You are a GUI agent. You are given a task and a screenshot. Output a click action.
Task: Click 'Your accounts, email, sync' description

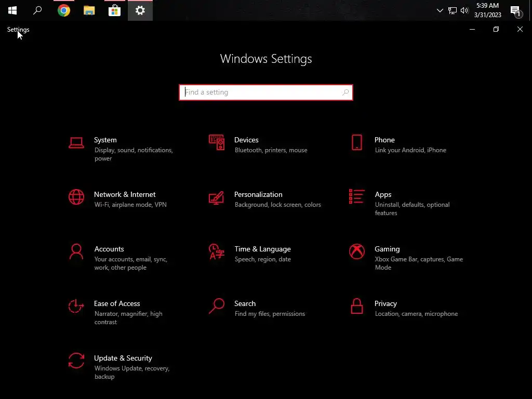coord(130,263)
